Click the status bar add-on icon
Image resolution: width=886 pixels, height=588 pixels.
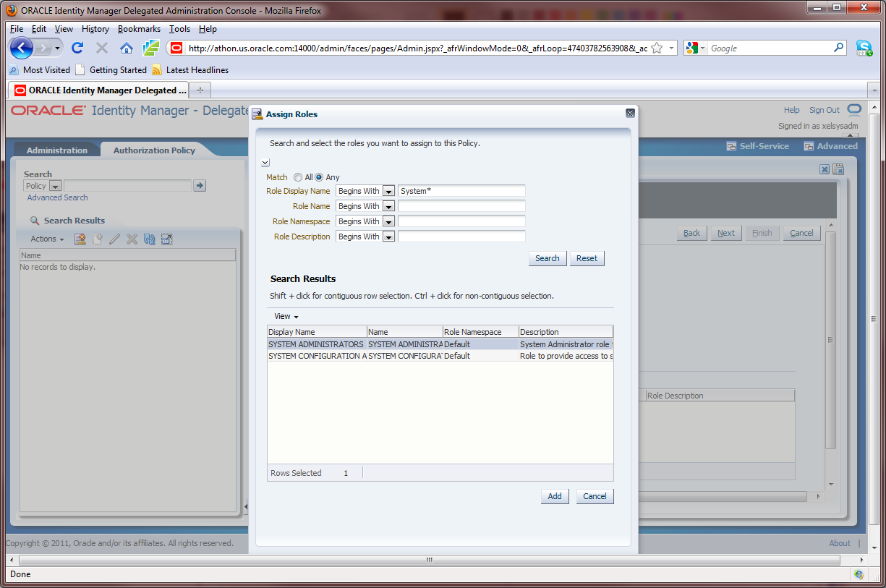click(x=859, y=574)
